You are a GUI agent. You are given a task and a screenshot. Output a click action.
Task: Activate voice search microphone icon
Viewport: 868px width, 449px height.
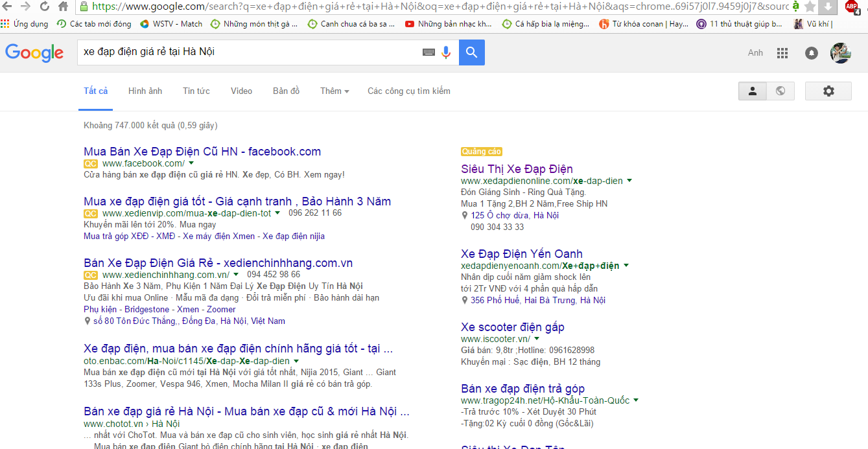coord(446,52)
